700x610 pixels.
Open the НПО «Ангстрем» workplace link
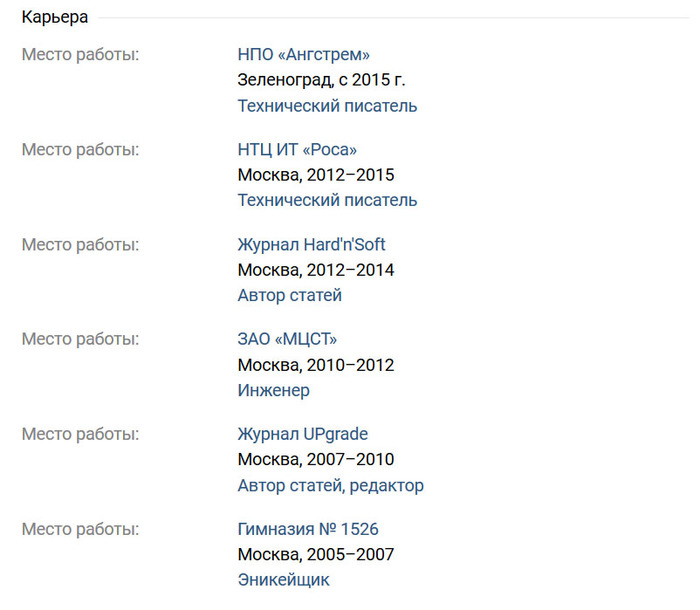(x=303, y=54)
